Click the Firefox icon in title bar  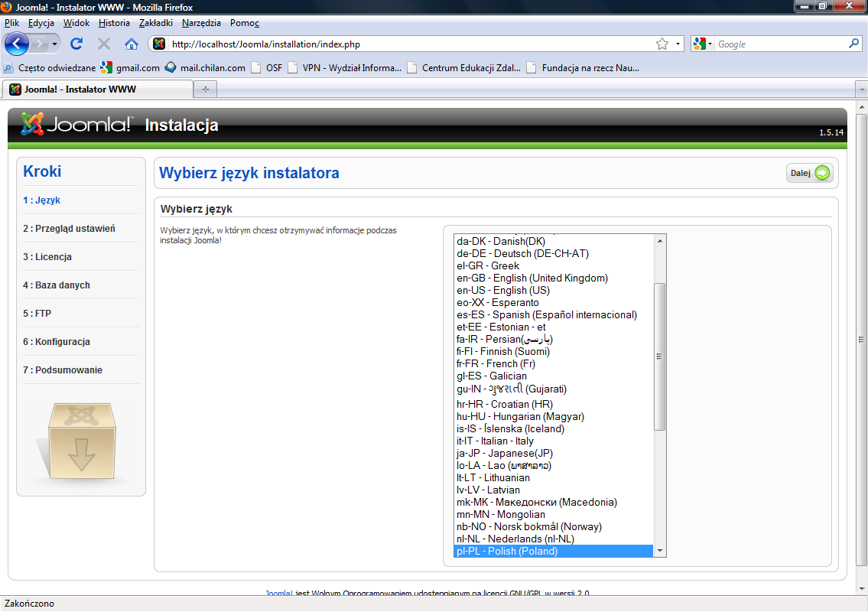coord(6,7)
